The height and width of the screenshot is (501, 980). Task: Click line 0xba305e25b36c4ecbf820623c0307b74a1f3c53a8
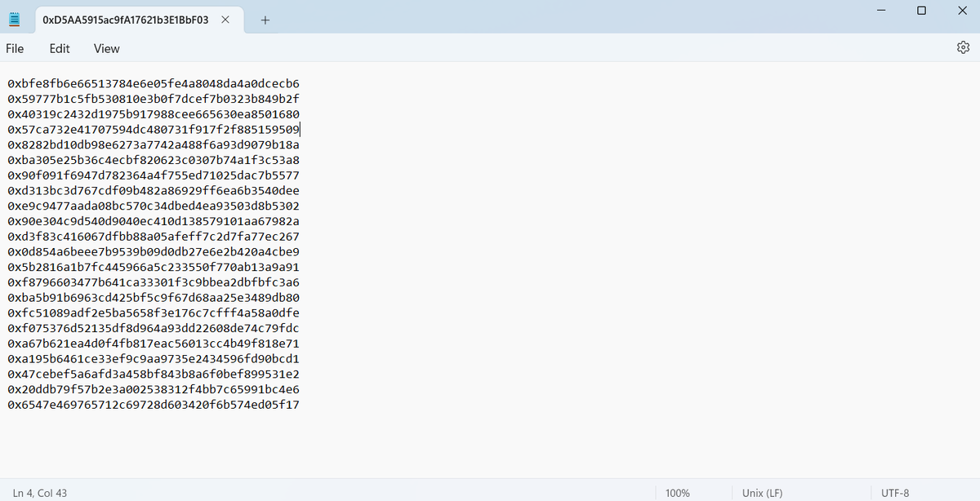tap(154, 160)
